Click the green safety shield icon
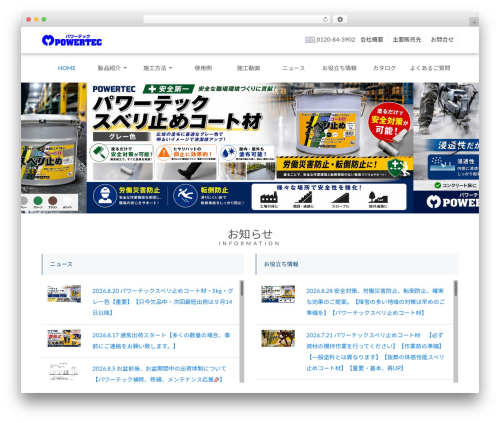The width and height of the screenshot is (500, 423). [395, 167]
